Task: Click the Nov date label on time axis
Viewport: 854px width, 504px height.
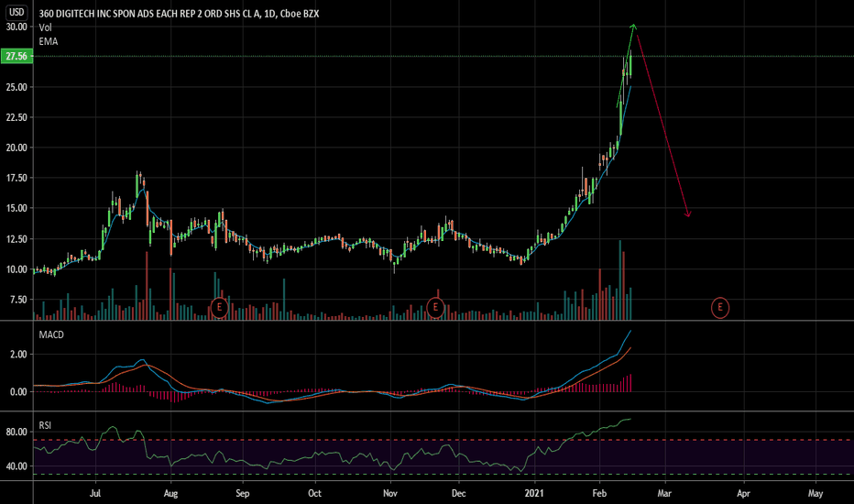Action: coord(390,494)
